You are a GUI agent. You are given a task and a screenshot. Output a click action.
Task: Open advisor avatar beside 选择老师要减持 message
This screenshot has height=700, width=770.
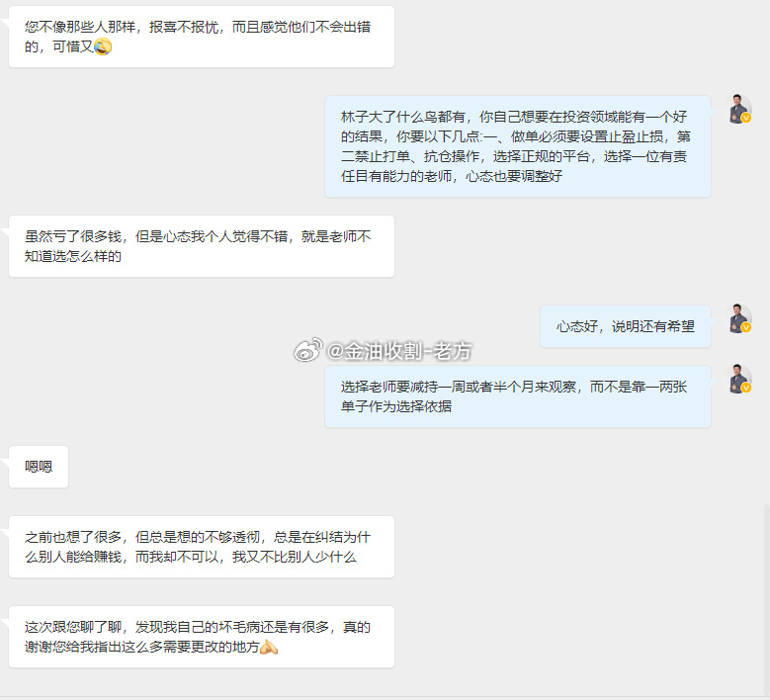pyautogui.click(x=739, y=379)
